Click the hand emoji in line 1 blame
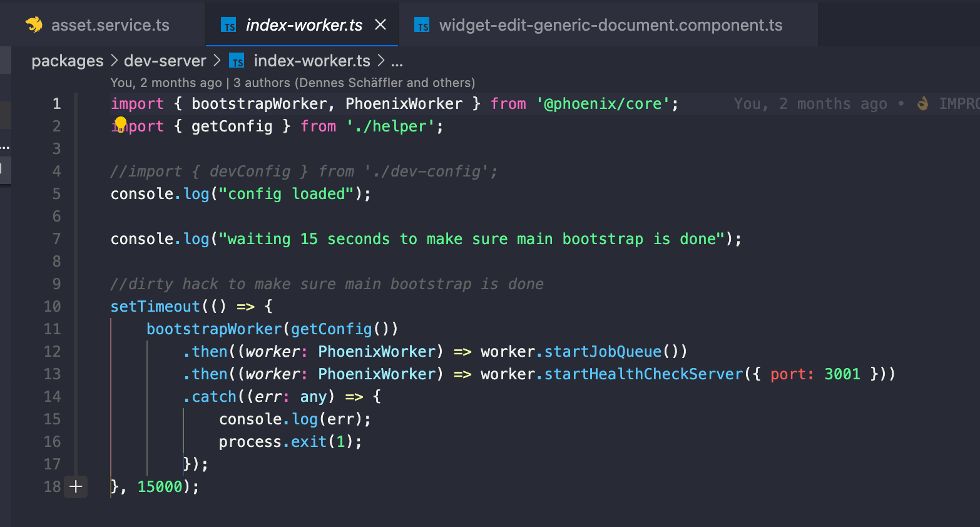Screen dimensions: 980x527 pyautogui.click(x=922, y=104)
